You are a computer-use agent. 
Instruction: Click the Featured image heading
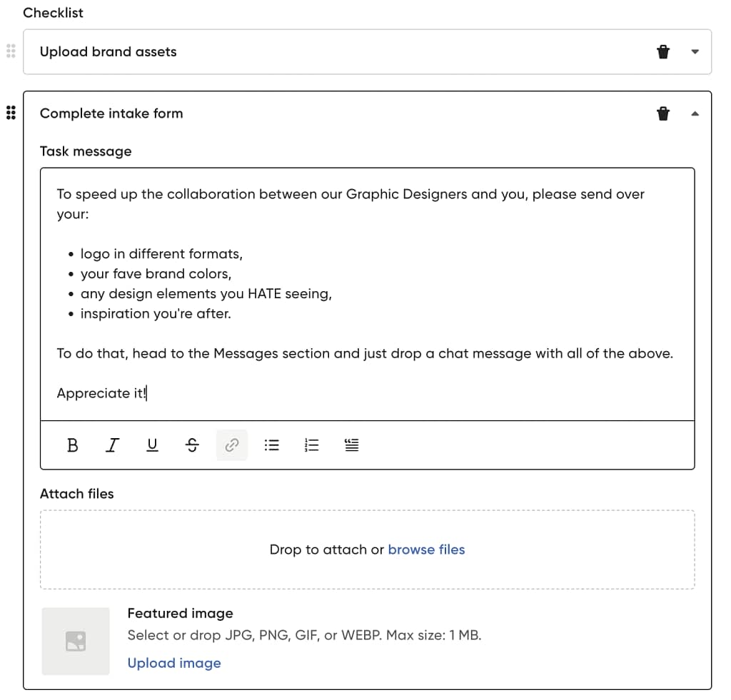181,614
